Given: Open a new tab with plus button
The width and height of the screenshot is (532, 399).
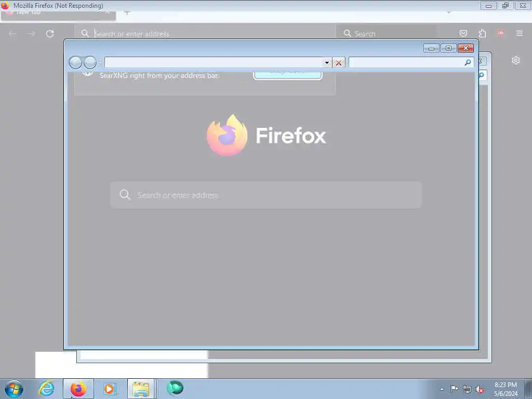Looking at the screenshot, I should (x=127, y=12).
